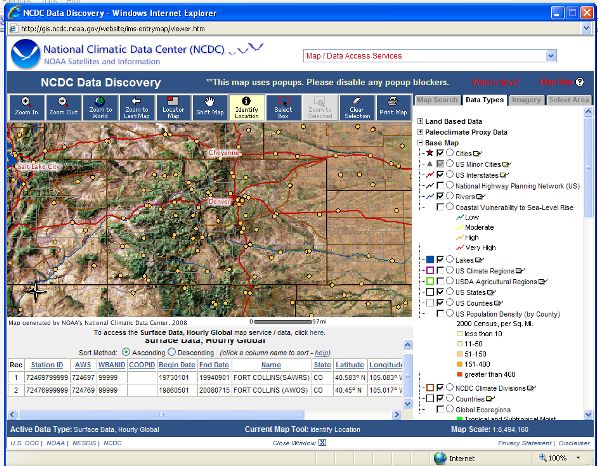The width and height of the screenshot is (598, 466).
Task: Click the layer panel scroll-down arrow
Action: 587,415
